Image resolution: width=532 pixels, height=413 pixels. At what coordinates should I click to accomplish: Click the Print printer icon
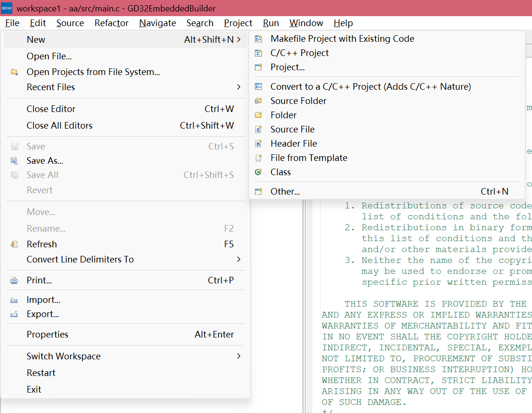[x=14, y=281]
